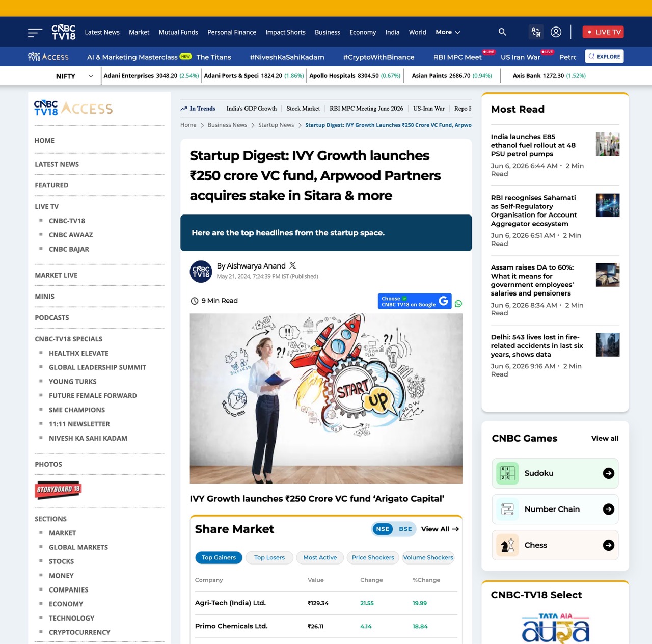Select the Volume Shockers tab
The image size is (652, 644).
(x=428, y=557)
